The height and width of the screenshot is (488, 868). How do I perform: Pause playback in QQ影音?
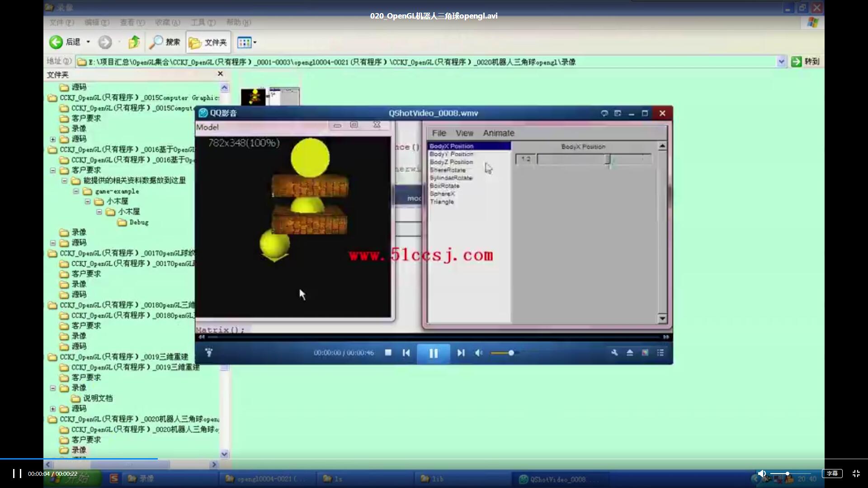pos(433,353)
